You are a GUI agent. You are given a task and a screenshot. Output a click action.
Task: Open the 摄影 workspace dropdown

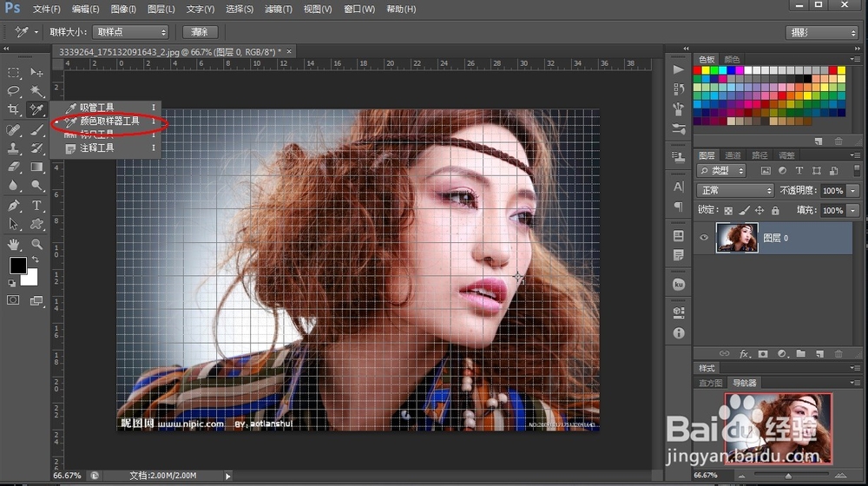tap(821, 33)
